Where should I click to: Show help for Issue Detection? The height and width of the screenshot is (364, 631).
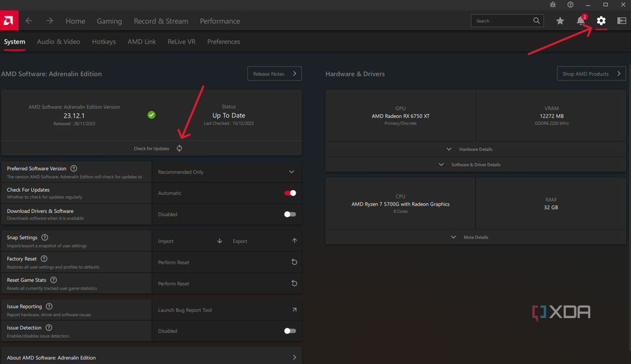point(49,328)
